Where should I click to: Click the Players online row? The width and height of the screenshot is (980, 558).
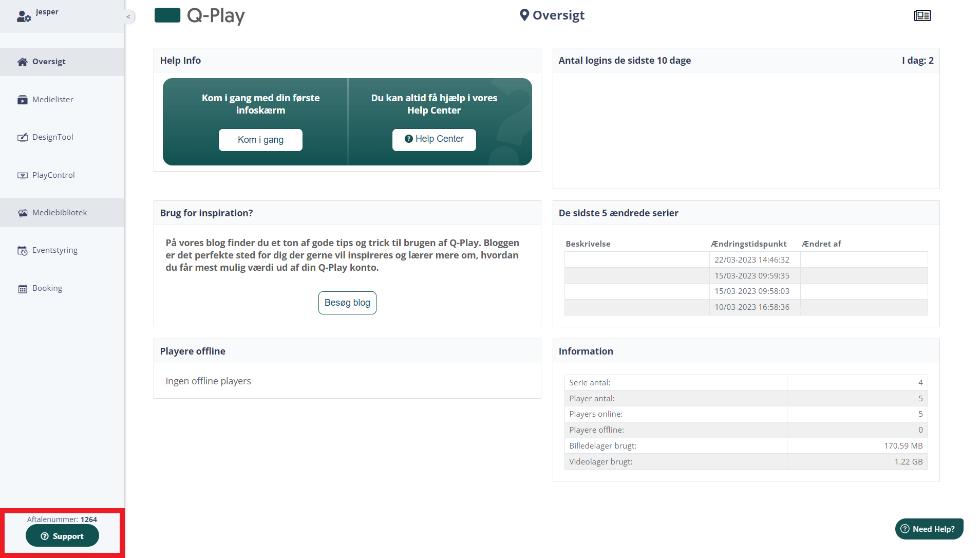point(746,414)
